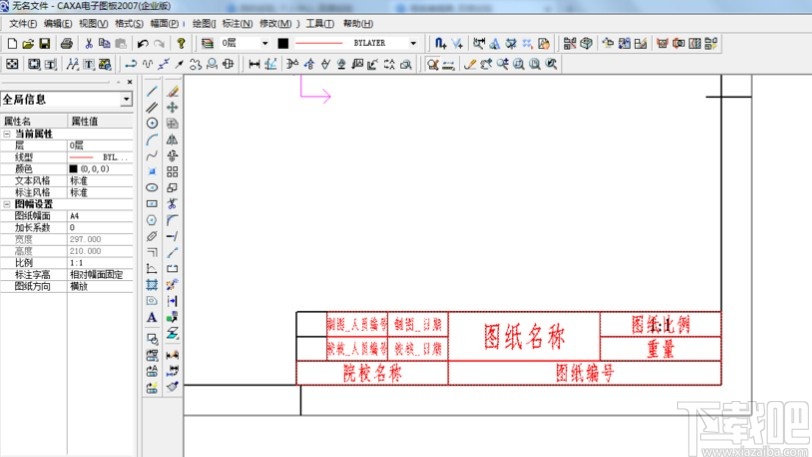Click the 院校名称 title block cell
Image resolution: width=812 pixels, height=457 pixels.
click(x=372, y=373)
